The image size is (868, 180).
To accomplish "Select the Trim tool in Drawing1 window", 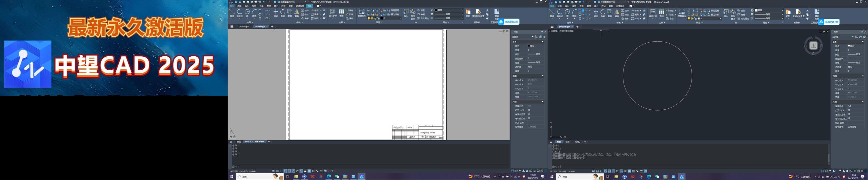I will point(635,10).
